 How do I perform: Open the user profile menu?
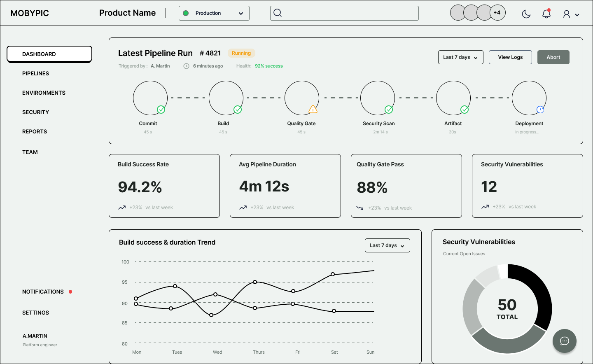coord(571,14)
